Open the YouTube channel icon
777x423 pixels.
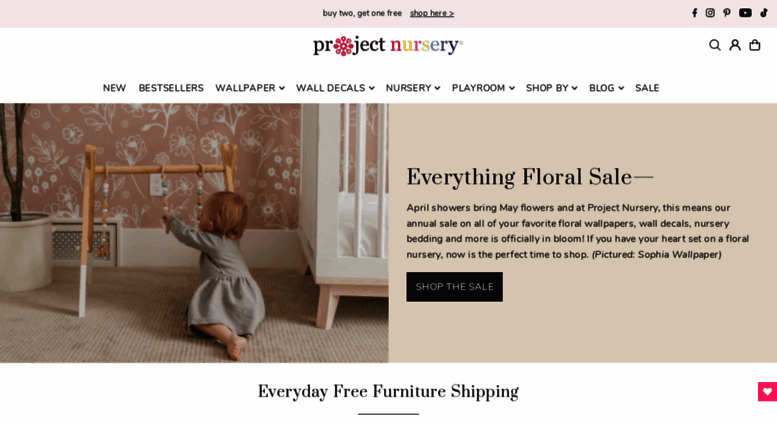coord(745,13)
